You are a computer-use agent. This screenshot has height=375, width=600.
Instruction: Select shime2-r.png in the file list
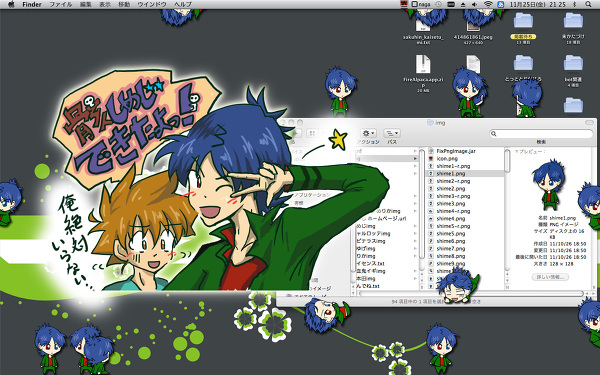[x=453, y=181]
